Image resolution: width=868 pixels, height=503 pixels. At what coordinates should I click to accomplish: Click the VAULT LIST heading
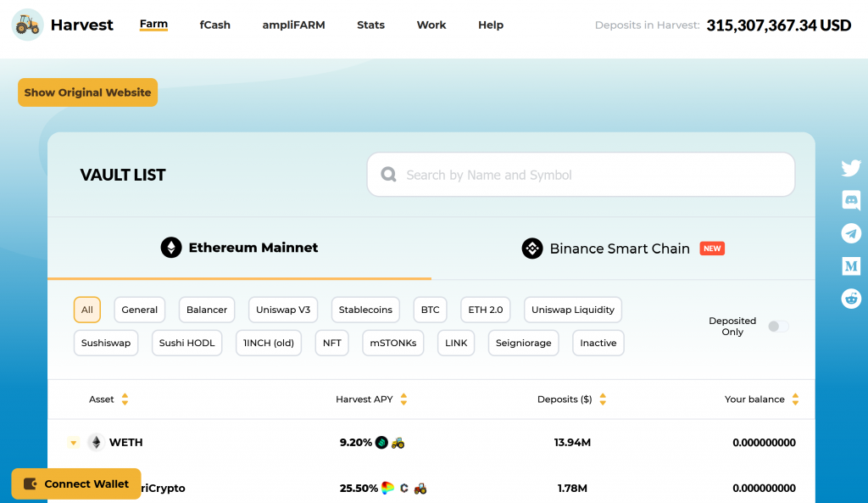[122, 175]
